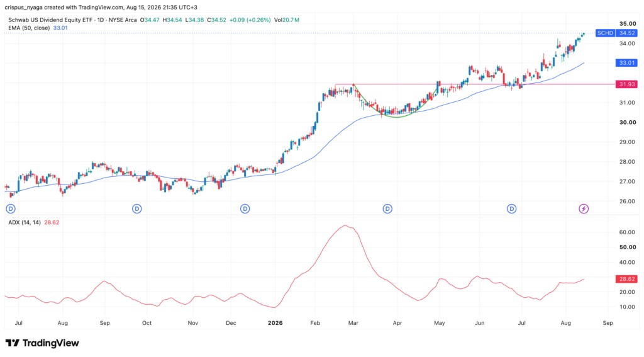Viewport: 644px width, 357px height.
Task: Open the dividend D marker in late June 2026
Action: click(511, 209)
